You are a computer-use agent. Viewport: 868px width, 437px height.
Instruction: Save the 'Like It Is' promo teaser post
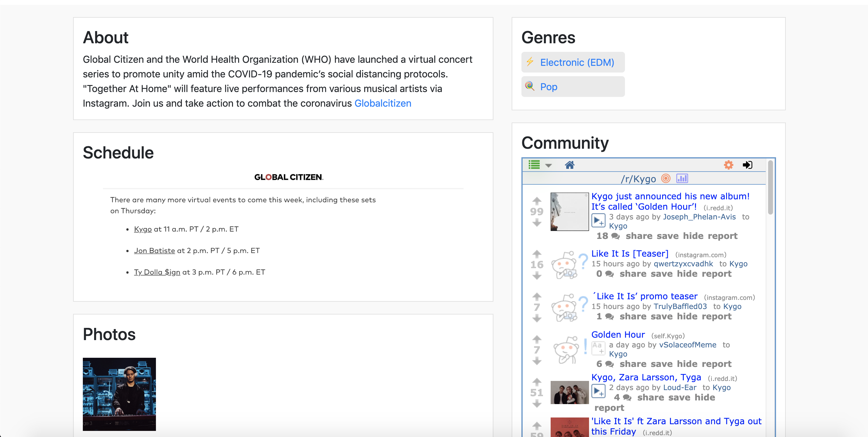[x=662, y=316]
